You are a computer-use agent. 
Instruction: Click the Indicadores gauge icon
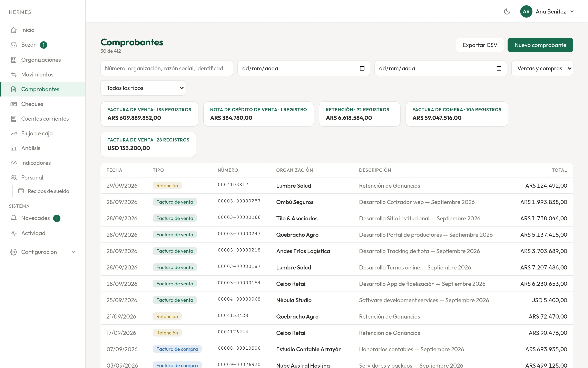pyautogui.click(x=14, y=163)
